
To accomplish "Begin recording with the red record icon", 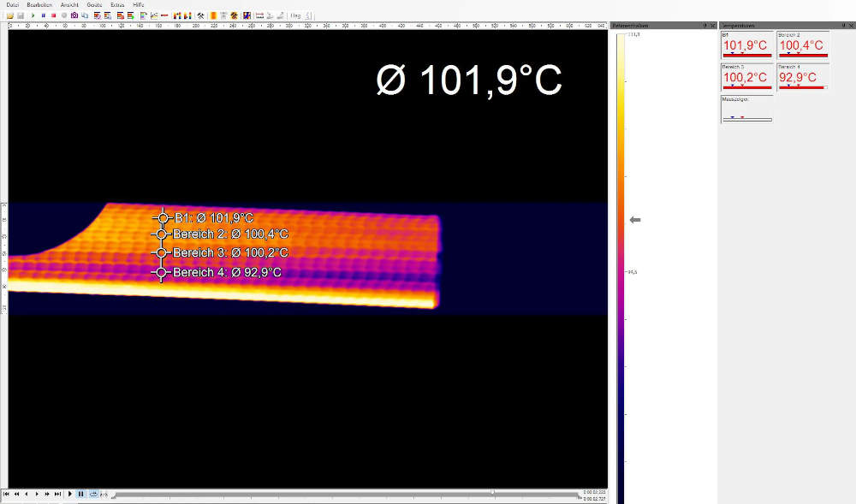I will [52, 15].
